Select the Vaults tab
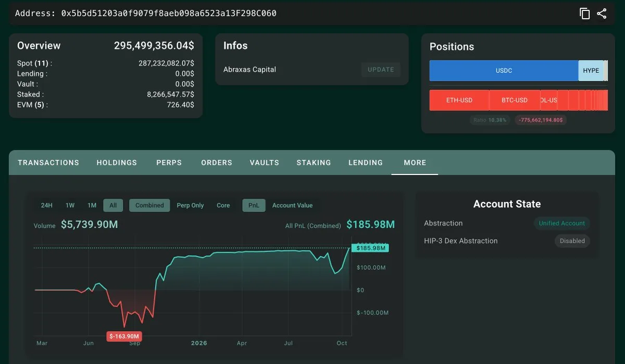This screenshot has height=364, width=625. click(265, 162)
